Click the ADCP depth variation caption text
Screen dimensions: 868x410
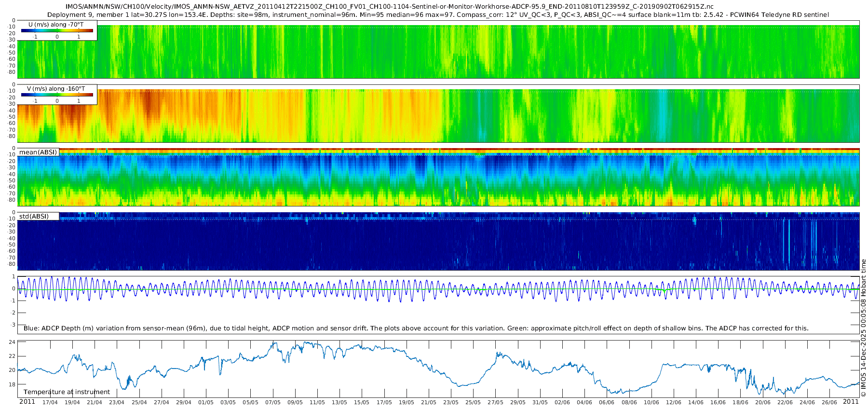click(416, 328)
